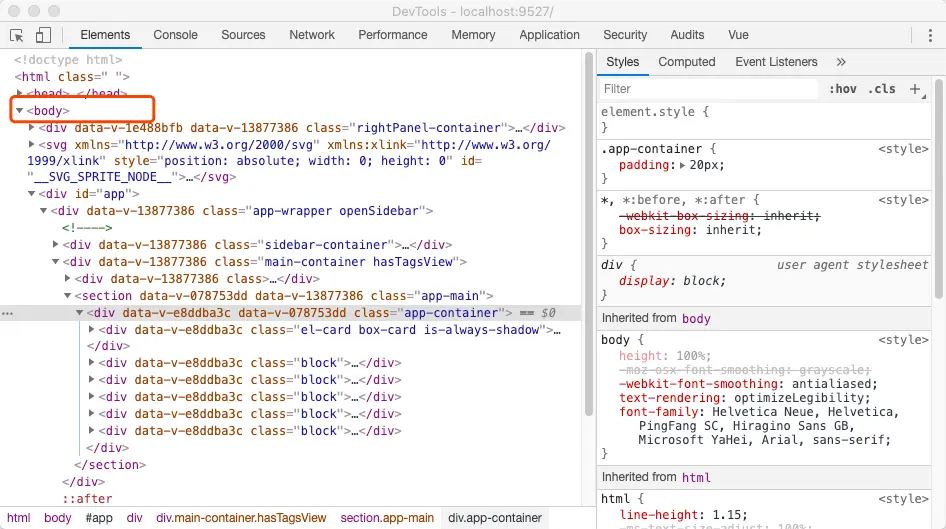The image size is (946, 529).
Task: Open the Performance tab
Action: [x=393, y=35]
